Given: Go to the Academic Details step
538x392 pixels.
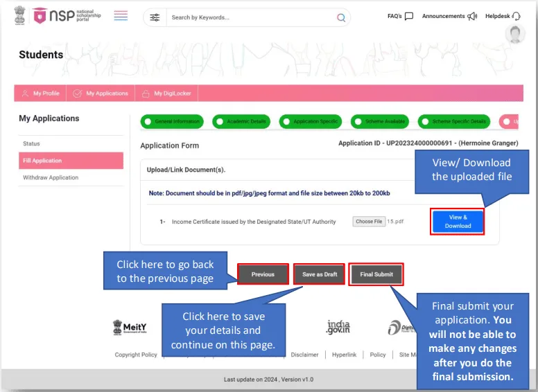Looking at the screenshot, I should click(241, 121).
